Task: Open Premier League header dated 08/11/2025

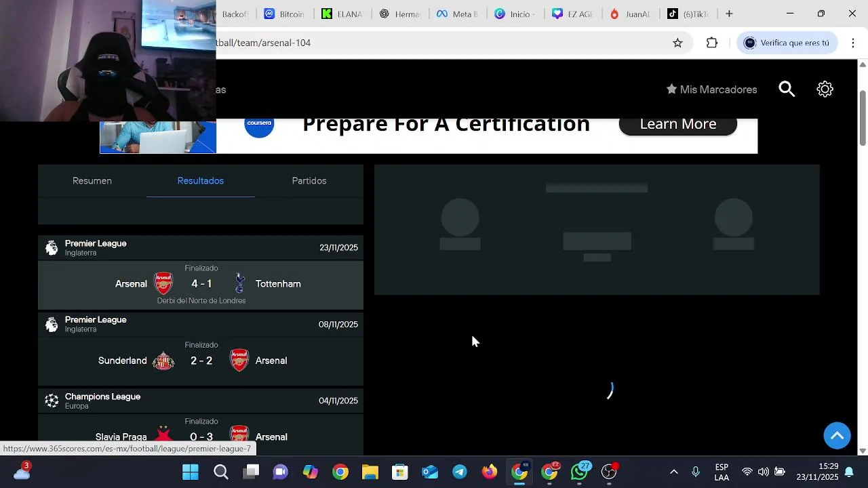Action: coord(201,324)
